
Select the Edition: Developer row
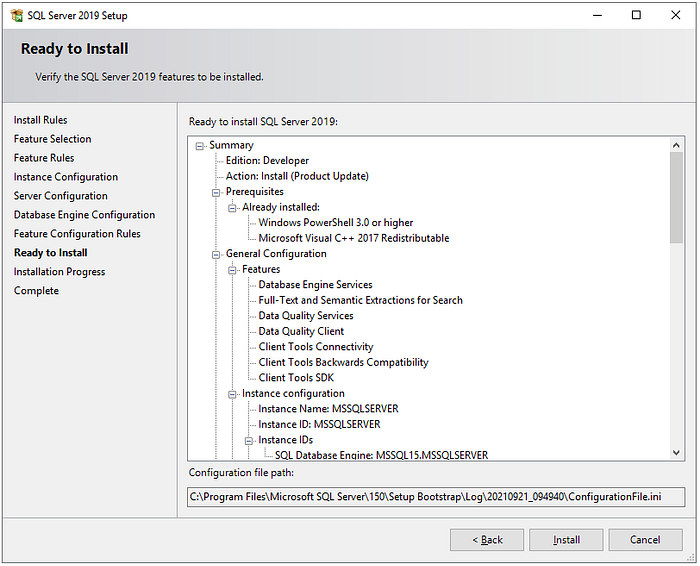coord(267,161)
